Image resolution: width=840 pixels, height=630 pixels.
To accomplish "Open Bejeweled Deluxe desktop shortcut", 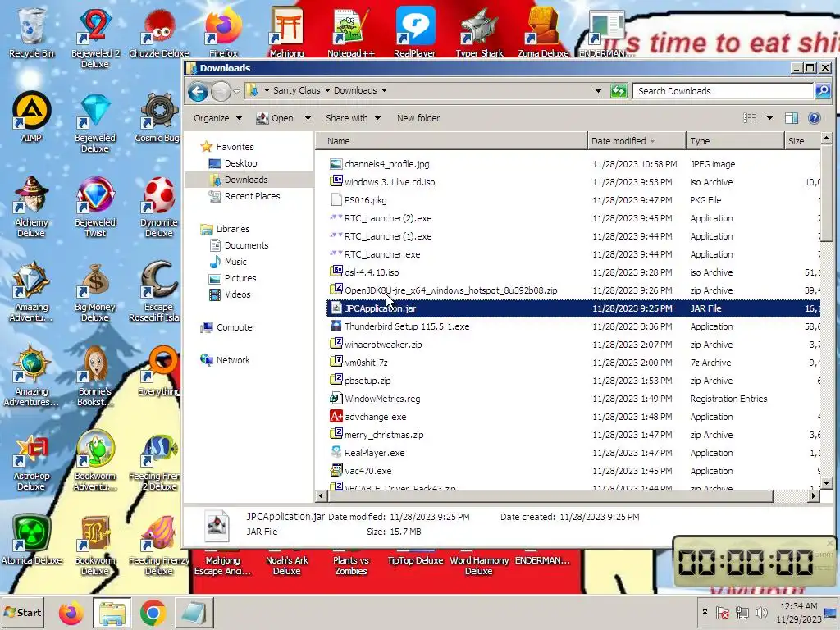I will point(95,122).
